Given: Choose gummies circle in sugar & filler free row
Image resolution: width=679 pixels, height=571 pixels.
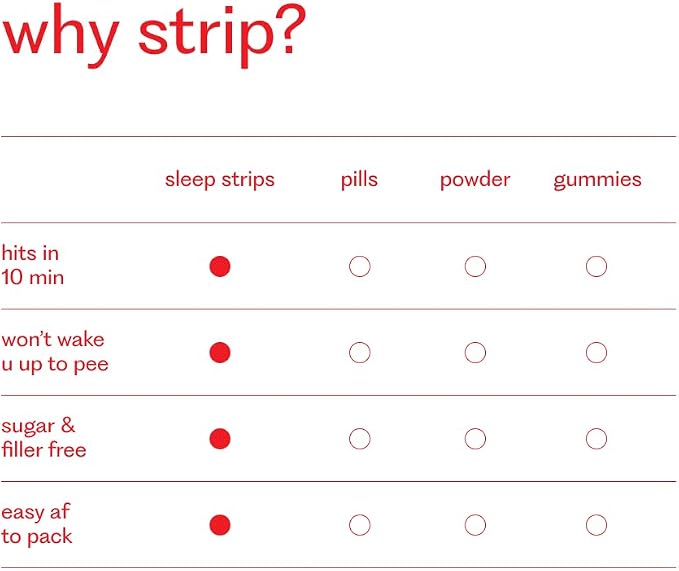Looking at the screenshot, I should 596,439.
